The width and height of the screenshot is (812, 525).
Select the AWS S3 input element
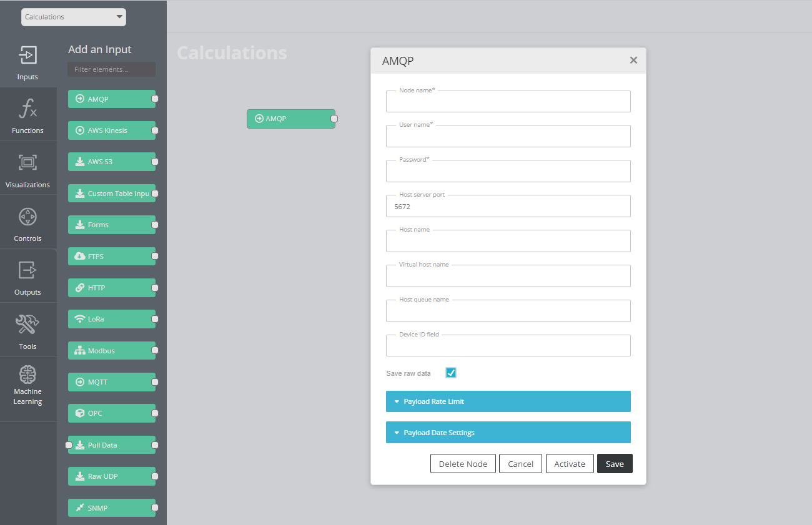[112, 162]
